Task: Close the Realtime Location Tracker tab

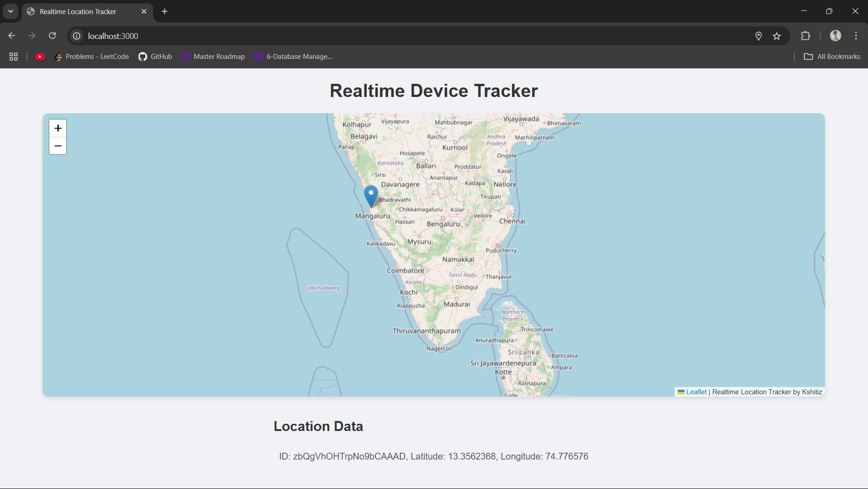Action: click(144, 11)
